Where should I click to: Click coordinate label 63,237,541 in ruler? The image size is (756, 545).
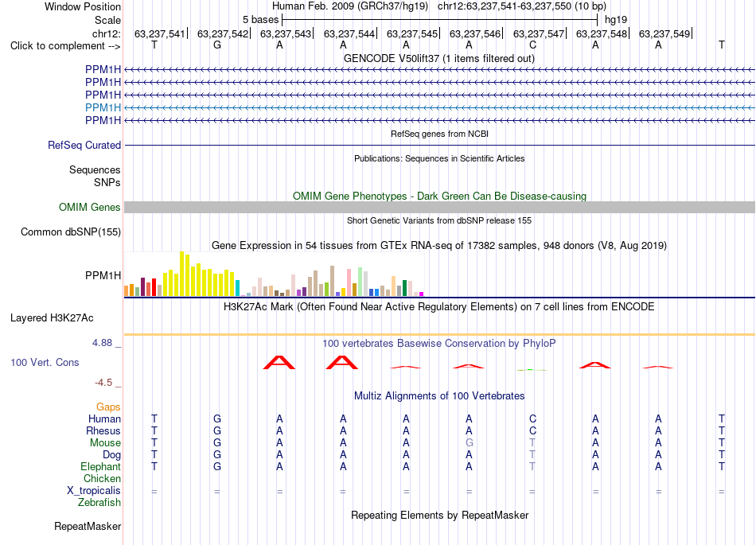(x=160, y=33)
